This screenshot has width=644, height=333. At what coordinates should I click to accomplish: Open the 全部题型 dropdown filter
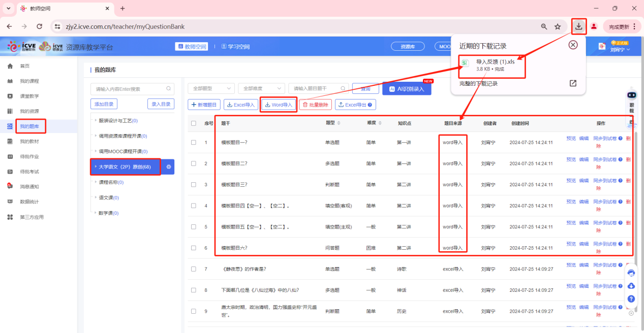211,88
